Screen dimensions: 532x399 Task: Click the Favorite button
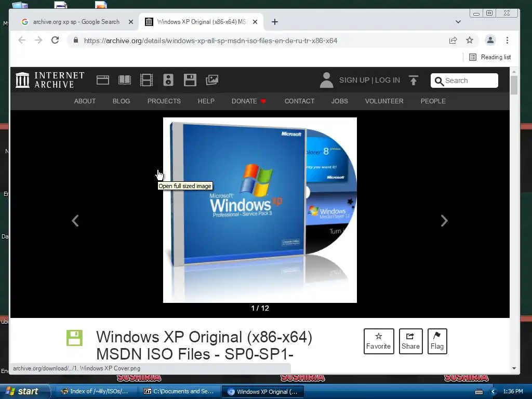click(x=379, y=341)
